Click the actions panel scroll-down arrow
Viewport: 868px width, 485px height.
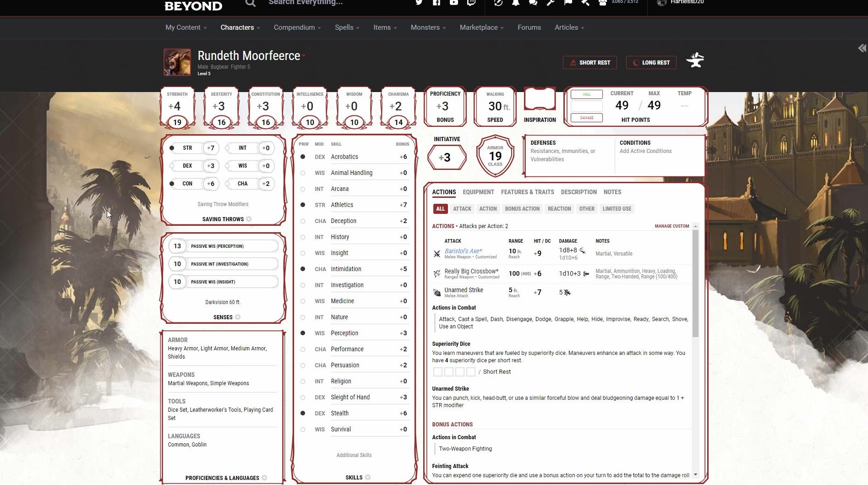coord(695,474)
